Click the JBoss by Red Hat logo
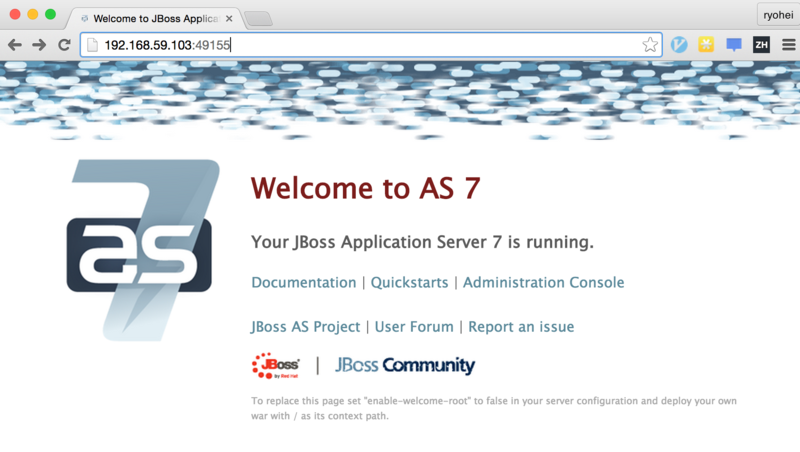The height and width of the screenshot is (452, 800). (x=276, y=365)
